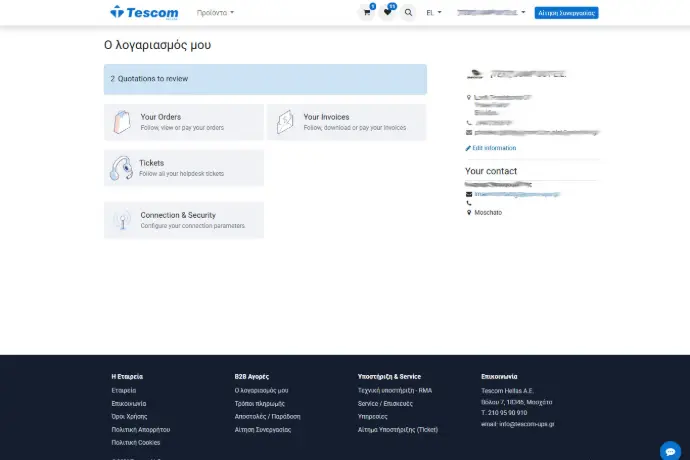Open the EL language dropdown

[434, 13]
